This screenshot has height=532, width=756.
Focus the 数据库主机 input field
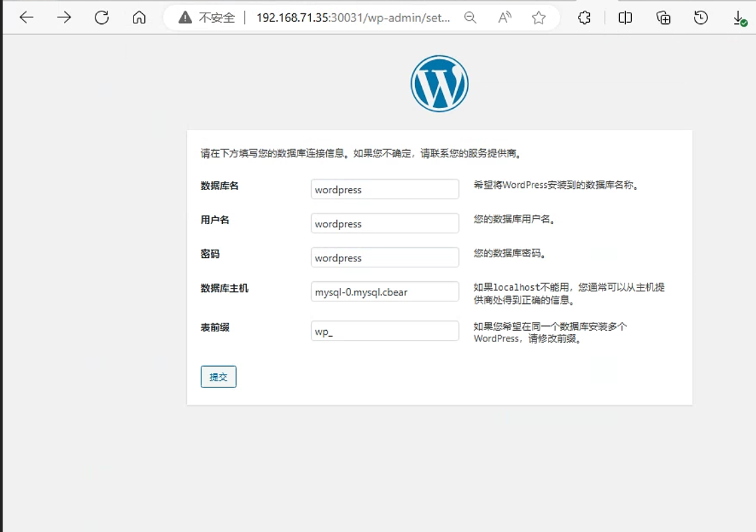pyautogui.click(x=385, y=291)
